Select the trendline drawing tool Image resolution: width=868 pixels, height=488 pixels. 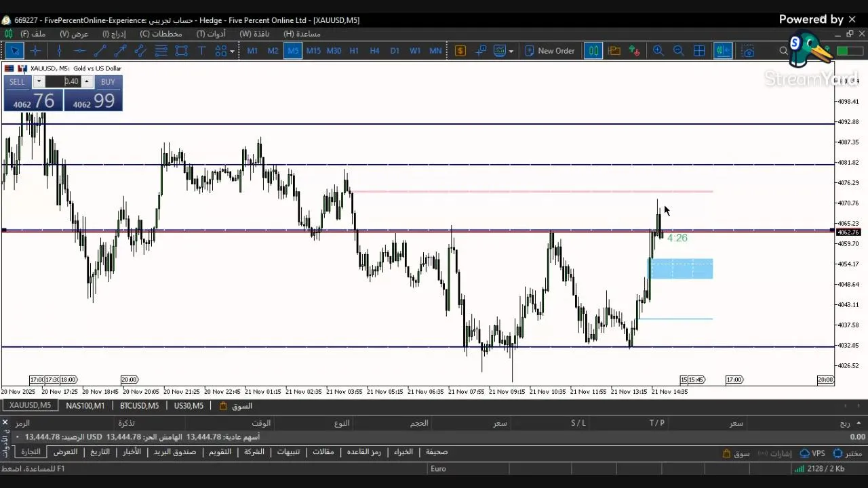point(100,51)
